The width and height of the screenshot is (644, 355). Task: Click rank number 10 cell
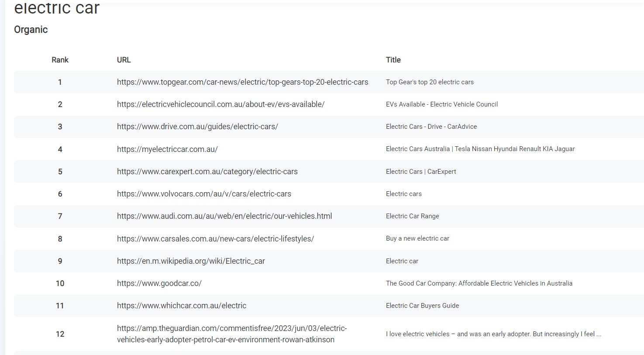pyautogui.click(x=60, y=283)
